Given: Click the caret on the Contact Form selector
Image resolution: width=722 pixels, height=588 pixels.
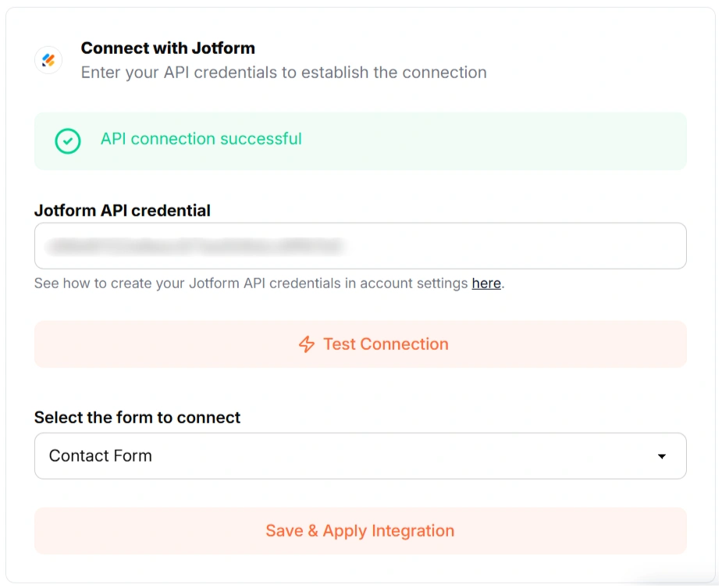Looking at the screenshot, I should pyautogui.click(x=663, y=456).
